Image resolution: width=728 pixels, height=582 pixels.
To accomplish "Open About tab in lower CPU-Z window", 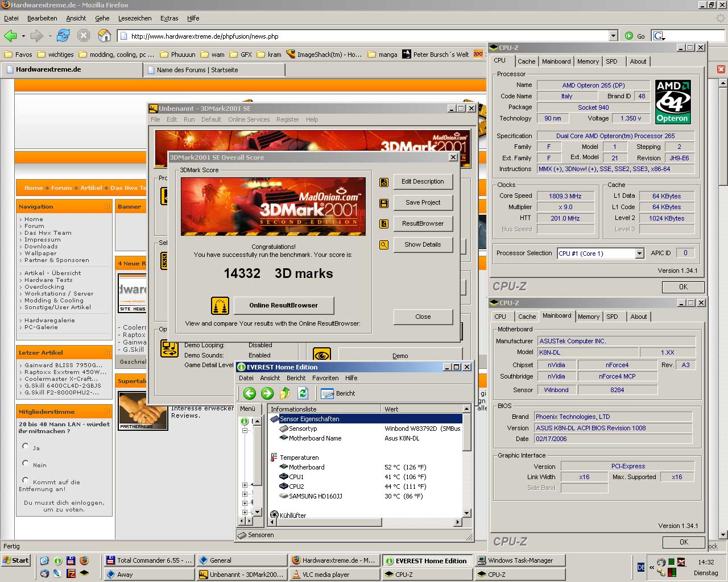I will coord(639,317).
